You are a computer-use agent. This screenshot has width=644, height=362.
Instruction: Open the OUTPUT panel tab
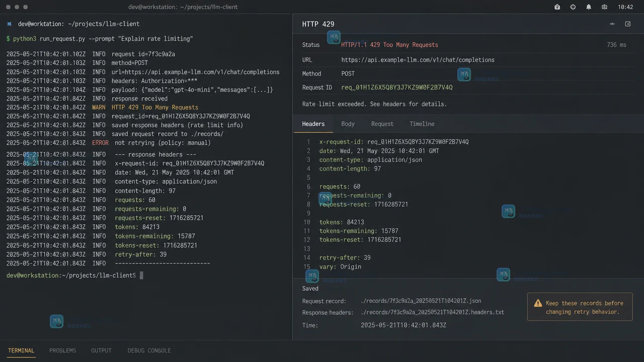[x=101, y=350]
